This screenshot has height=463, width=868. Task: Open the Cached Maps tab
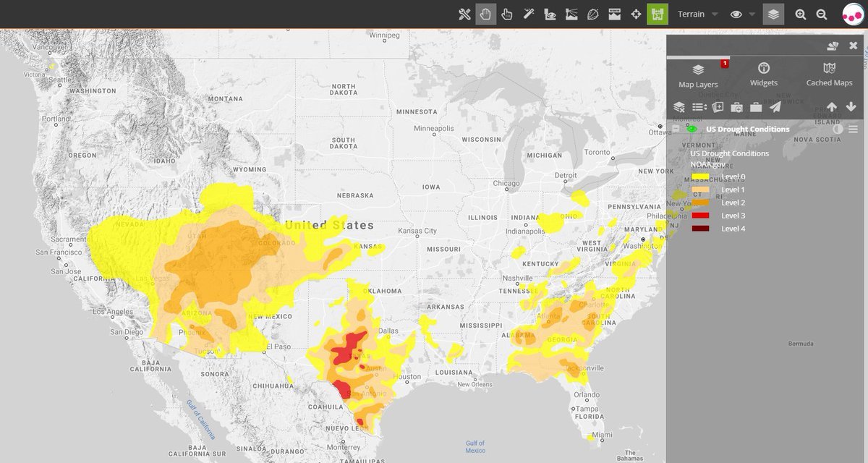[x=829, y=75]
